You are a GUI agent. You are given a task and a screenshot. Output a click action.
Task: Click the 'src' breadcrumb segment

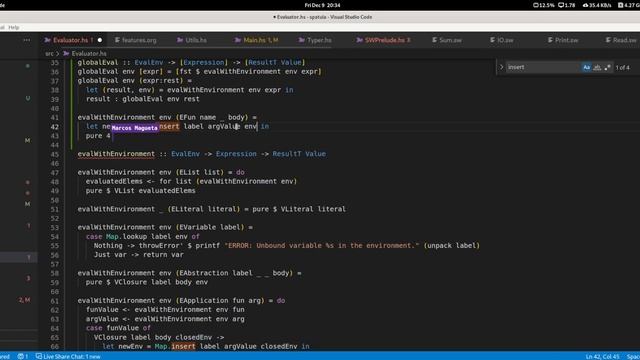coord(49,53)
